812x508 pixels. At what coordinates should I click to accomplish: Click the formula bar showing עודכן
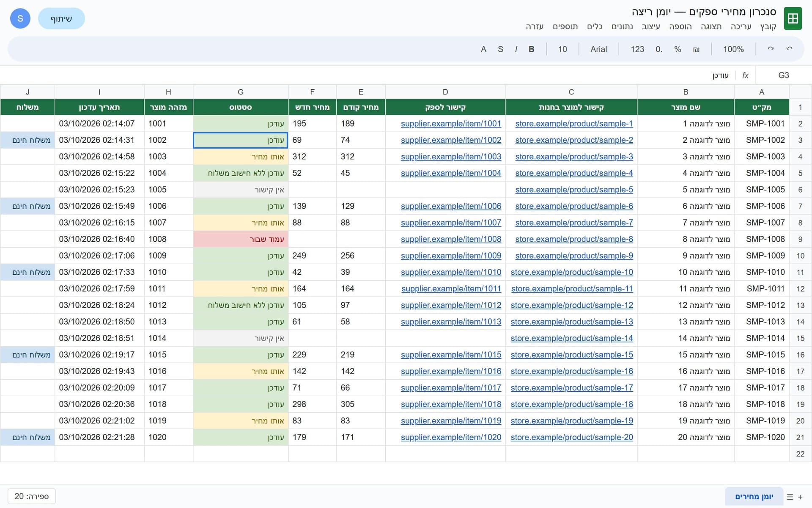(368, 75)
